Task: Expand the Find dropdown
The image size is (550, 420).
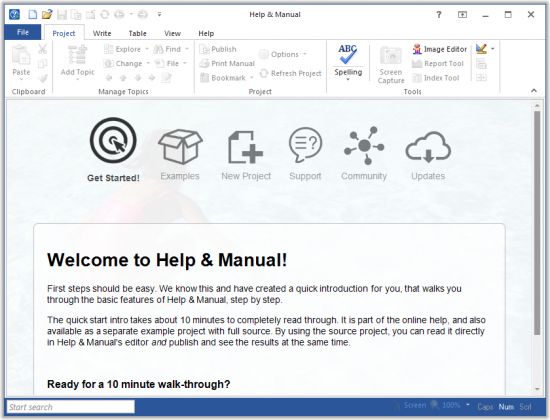Action: (187, 49)
